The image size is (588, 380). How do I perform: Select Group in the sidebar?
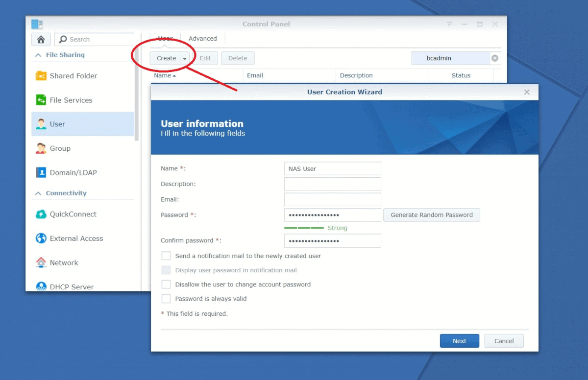(83, 148)
